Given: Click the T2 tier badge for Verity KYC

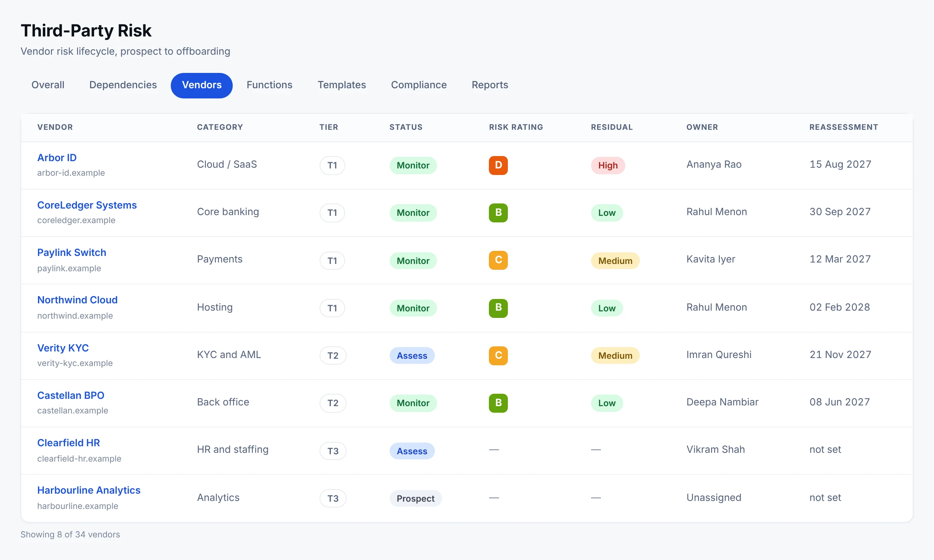Looking at the screenshot, I should (333, 355).
